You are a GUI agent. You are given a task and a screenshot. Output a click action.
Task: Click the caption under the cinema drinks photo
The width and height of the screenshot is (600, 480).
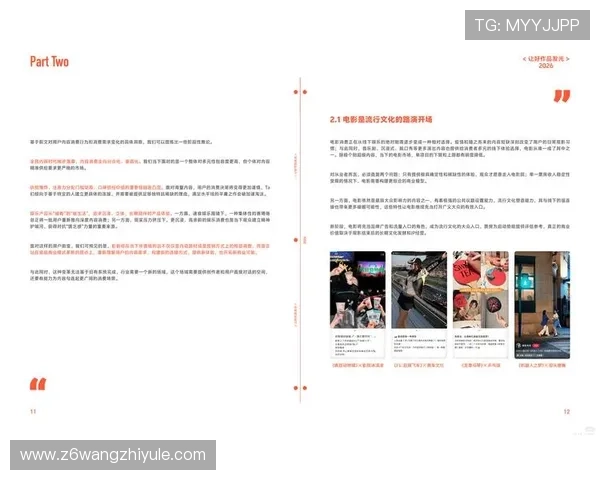(x=358, y=365)
